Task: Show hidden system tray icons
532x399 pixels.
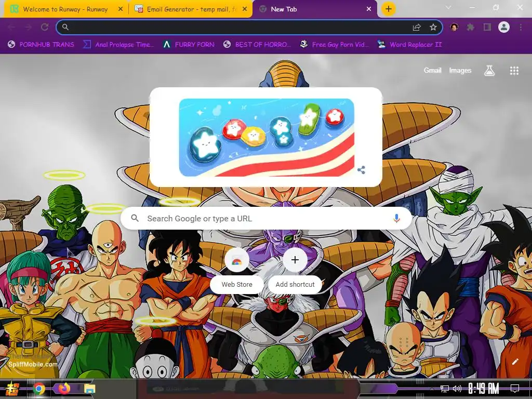Action: click(x=432, y=389)
